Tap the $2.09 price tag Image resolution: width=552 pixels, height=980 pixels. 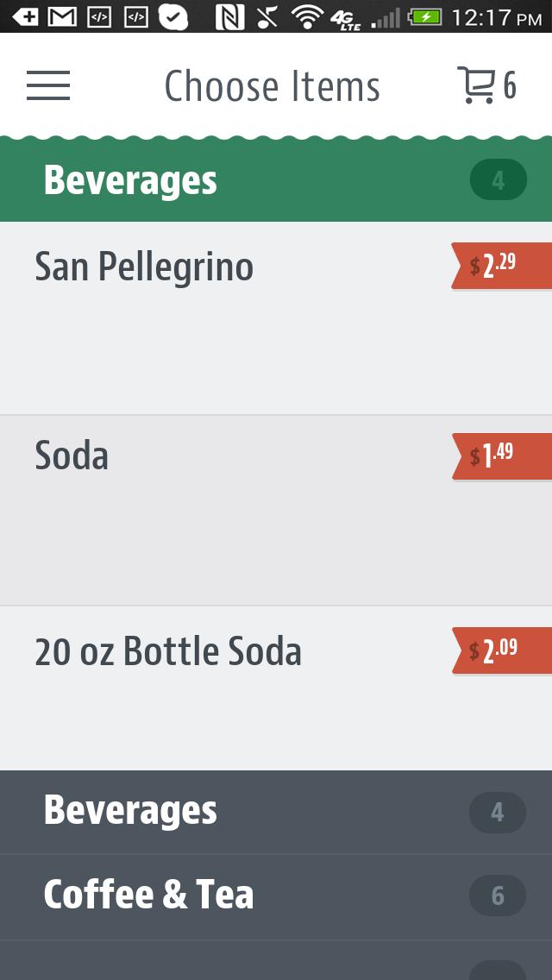click(501, 650)
